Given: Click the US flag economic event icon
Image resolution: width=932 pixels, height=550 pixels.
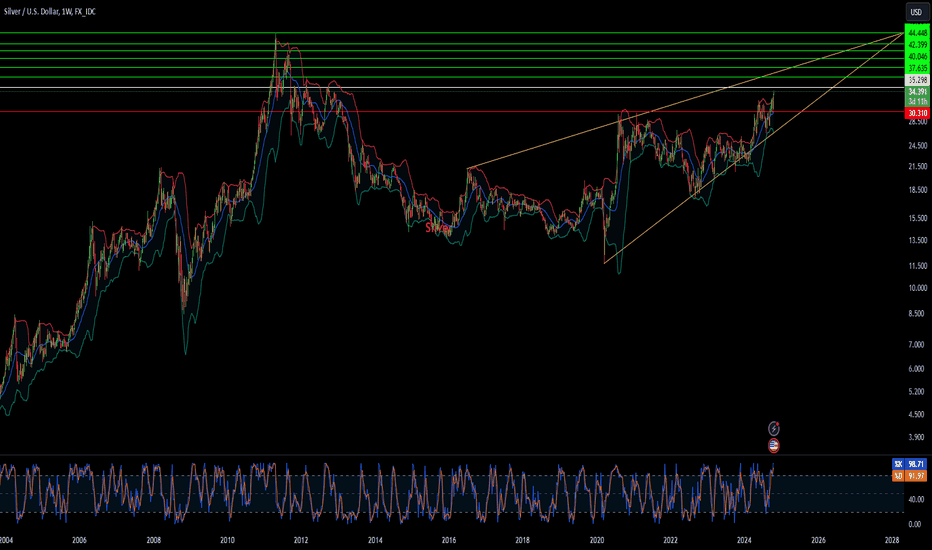Looking at the screenshot, I should point(773,445).
